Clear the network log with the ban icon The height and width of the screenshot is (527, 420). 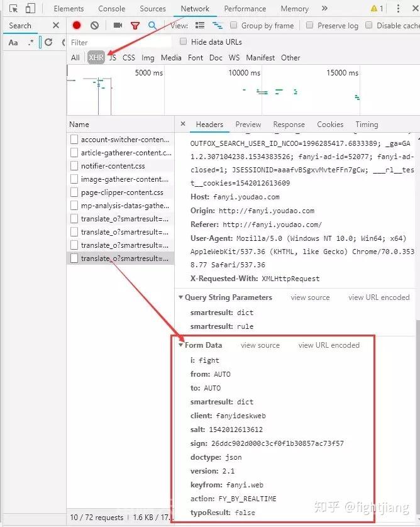coord(95,25)
